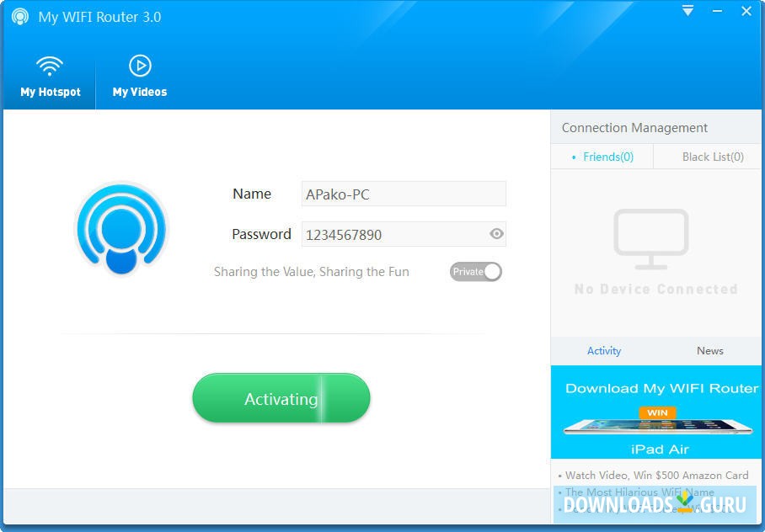Viewport: 765px width, 532px height.
Task: Open the dropdown arrow in the title bar
Action: pos(687,11)
